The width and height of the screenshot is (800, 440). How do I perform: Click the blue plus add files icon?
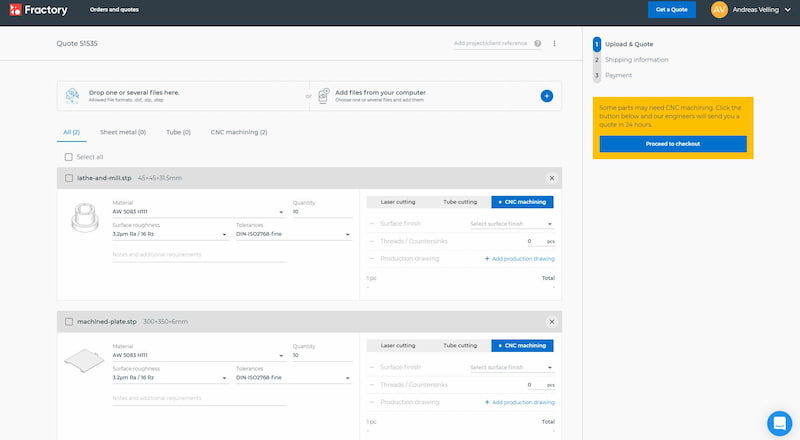pos(546,96)
